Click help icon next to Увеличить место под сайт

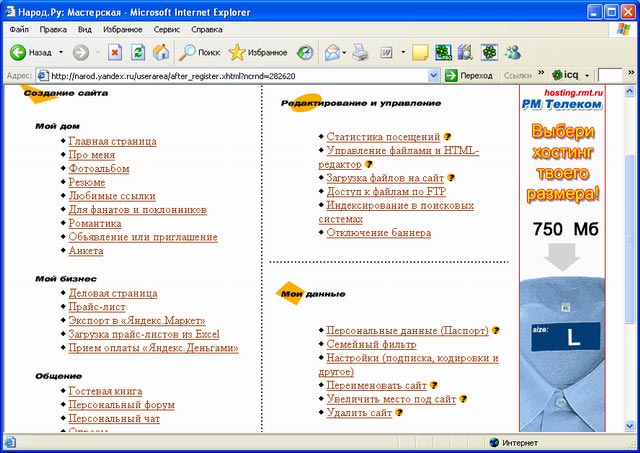(463, 399)
